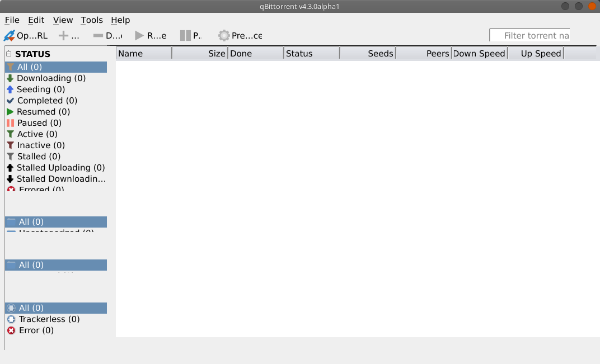Screen dimensions: 600x364
Task: Select All (0) above Trackerless
Action: click(x=56, y=308)
